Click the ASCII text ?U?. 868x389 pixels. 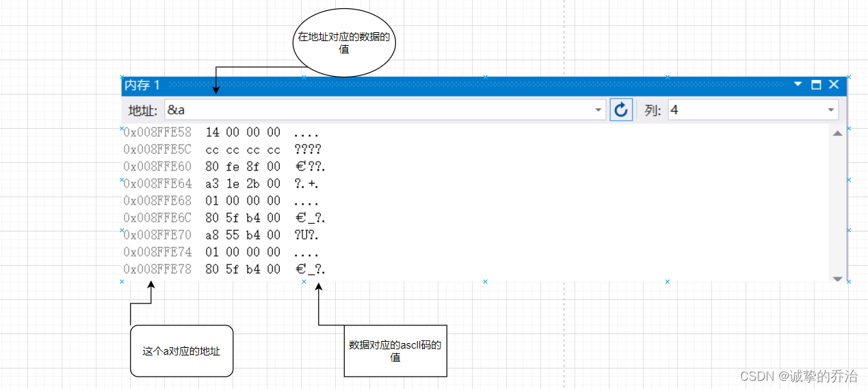[x=307, y=235]
